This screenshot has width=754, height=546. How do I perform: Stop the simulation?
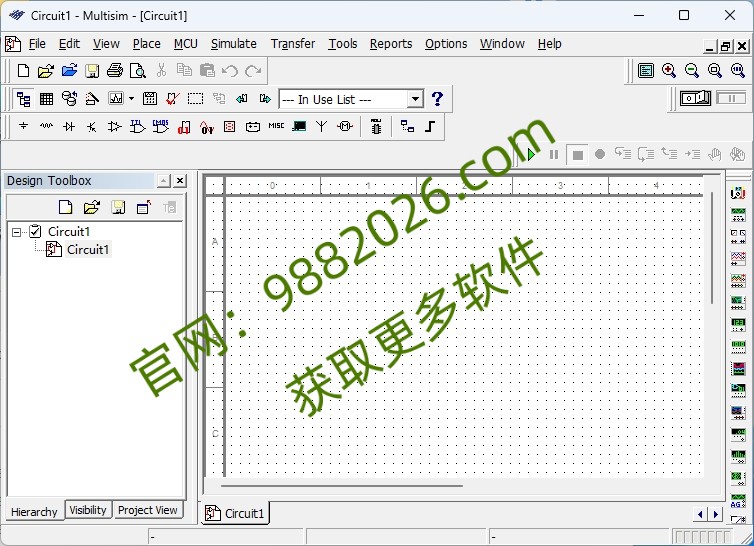pyautogui.click(x=578, y=155)
